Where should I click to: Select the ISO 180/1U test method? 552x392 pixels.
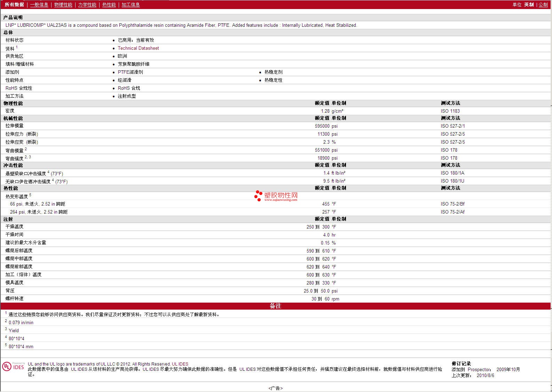tap(452, 181)
